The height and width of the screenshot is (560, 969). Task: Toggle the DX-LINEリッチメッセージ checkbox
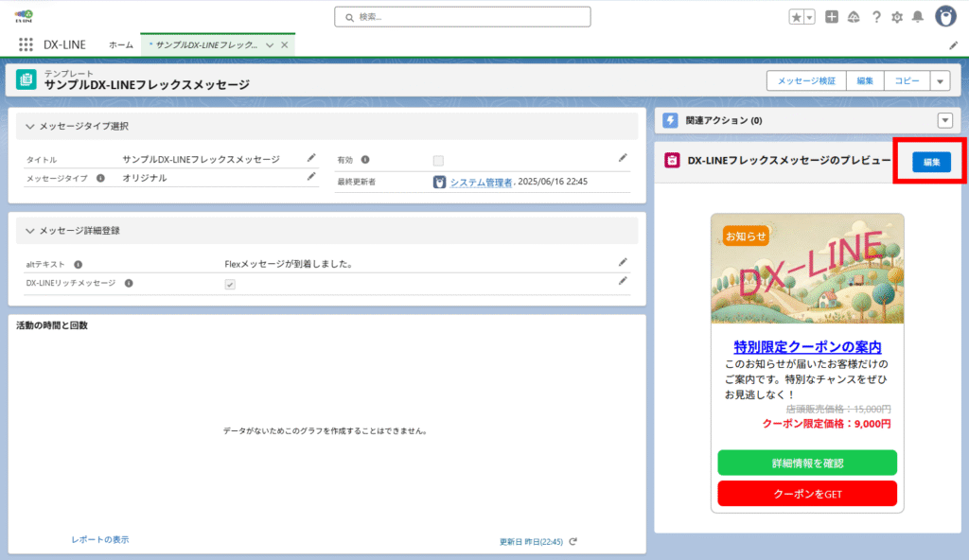[x=229, y=283]
